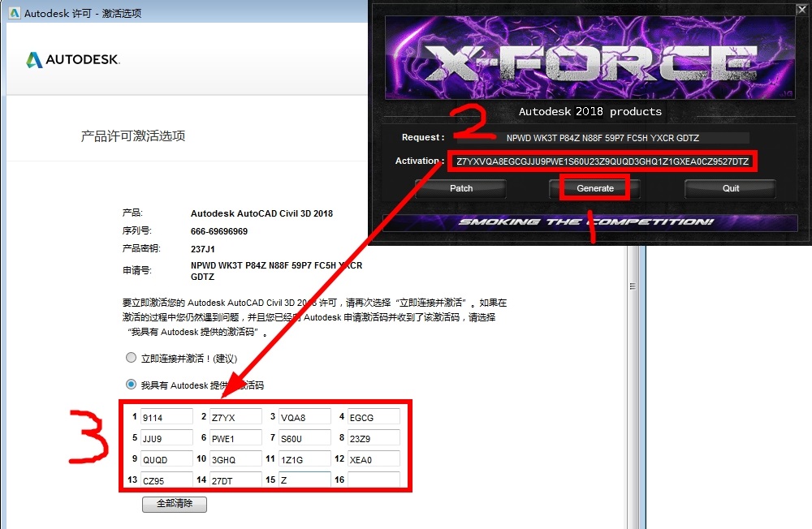Click activation code field 15 containing Z
Screen dimensions: 812x529
[x=304, y=480]
